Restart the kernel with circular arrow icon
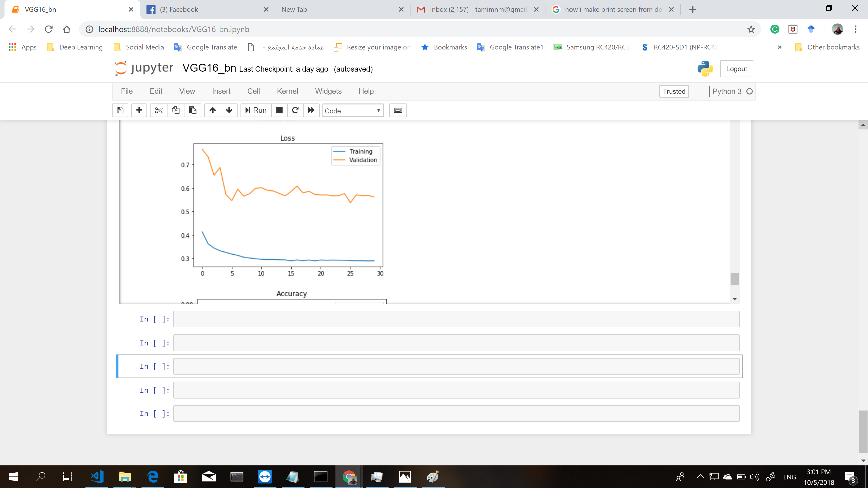 (x=295, y=110)
